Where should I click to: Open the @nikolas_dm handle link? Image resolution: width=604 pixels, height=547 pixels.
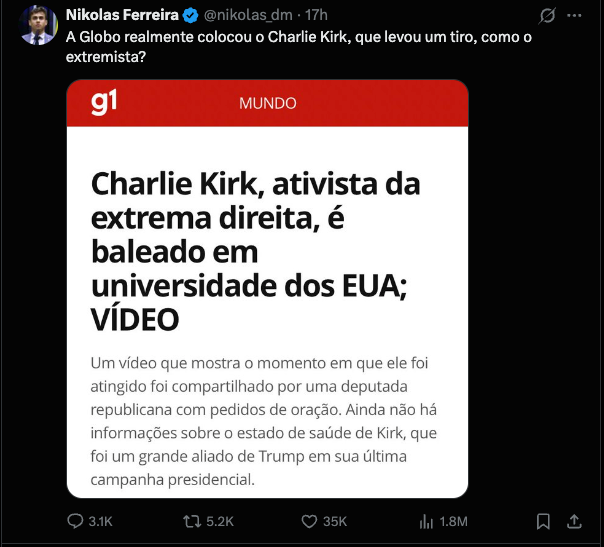pyautogui.click(x=248, y=15)
